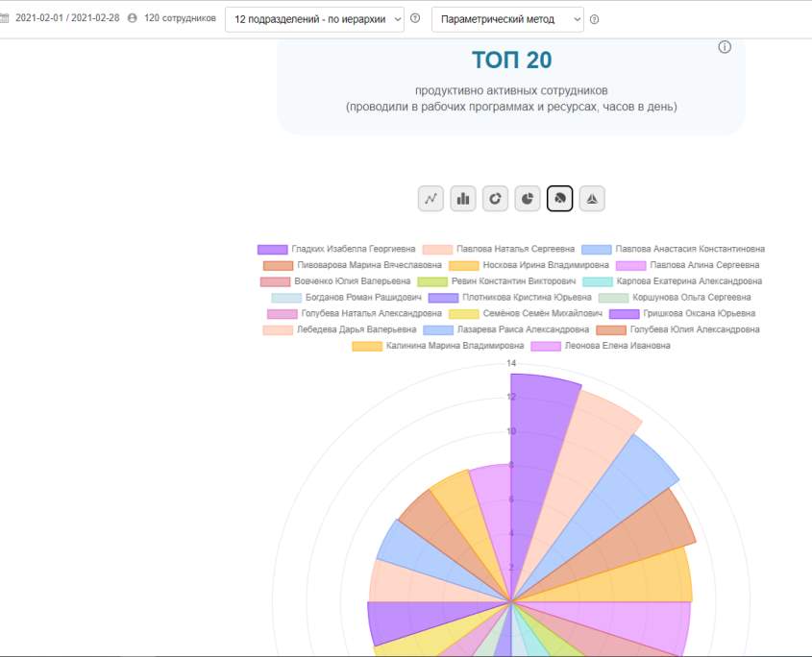Click color swatch for Коршунова Ольга Сергеевна

click(614, 298)
